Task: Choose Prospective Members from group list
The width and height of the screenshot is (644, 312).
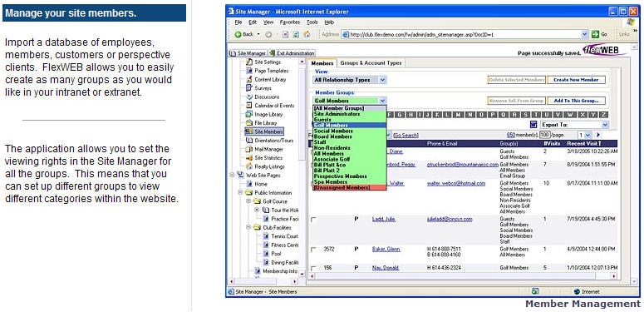Action: pyautogui.click(x=350, y=176)
